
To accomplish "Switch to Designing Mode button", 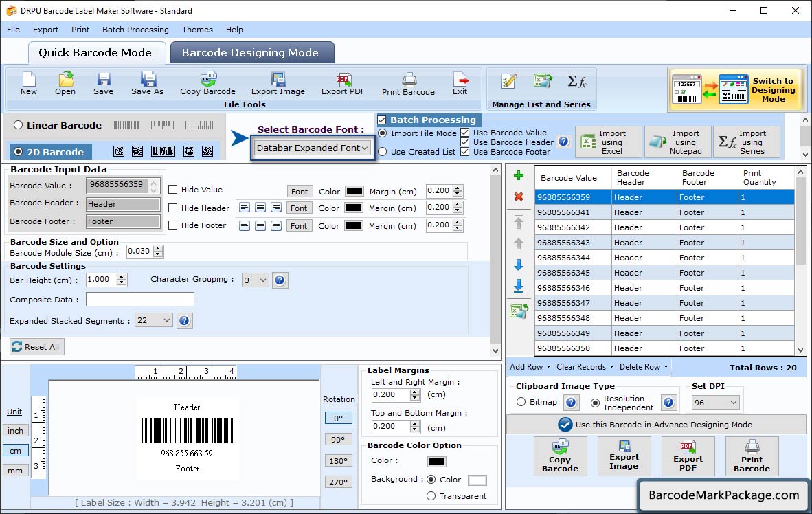I will click(736, 89).
